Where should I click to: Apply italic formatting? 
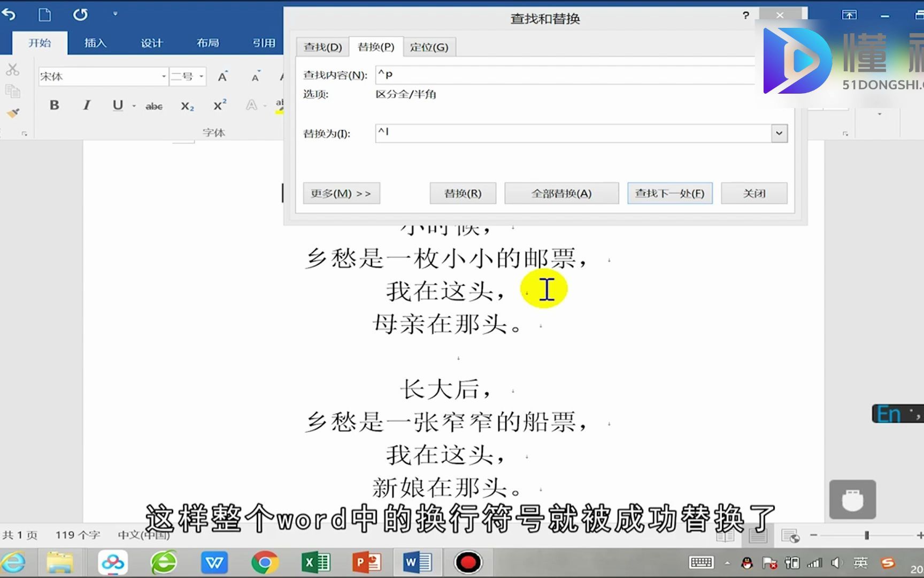[x=86, y=105]
